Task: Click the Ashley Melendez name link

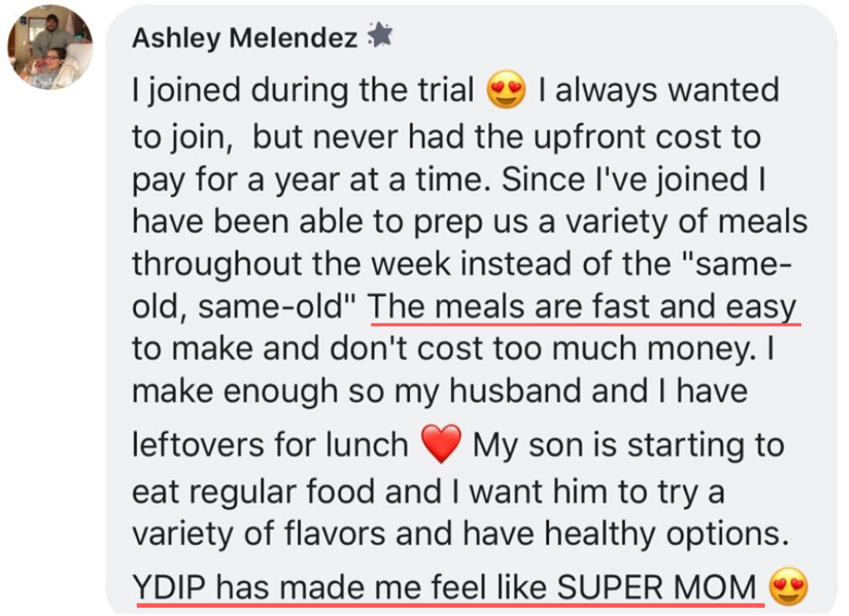Action: click(245, 37)
